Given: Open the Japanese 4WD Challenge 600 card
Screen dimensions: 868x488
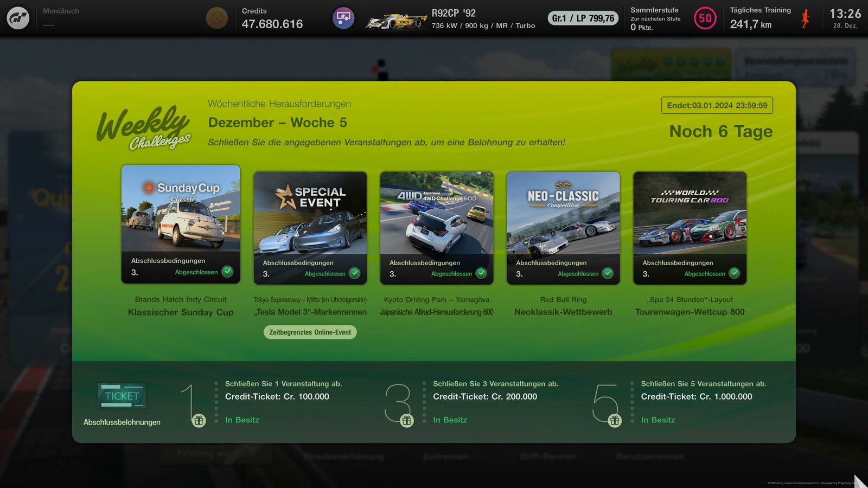Looking at the screenshot, I should pyautogui.click(x=437, y=228).
